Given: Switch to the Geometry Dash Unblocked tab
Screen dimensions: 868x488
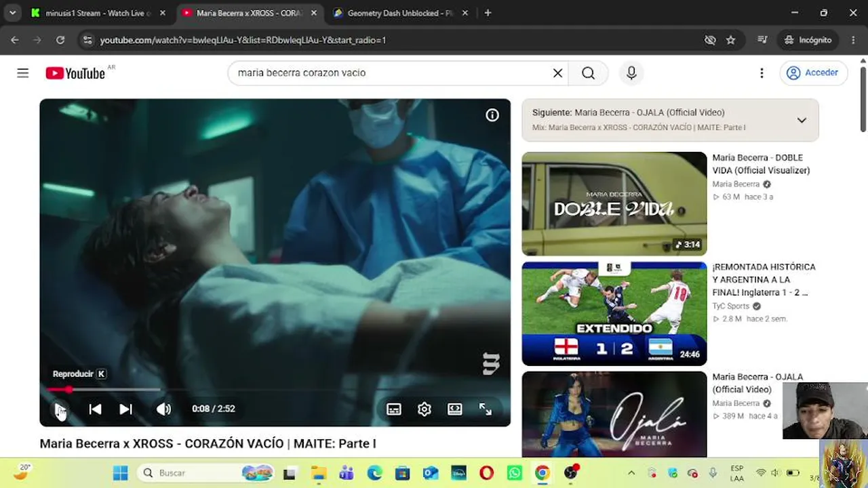Looking at the screenshot, I should (400, 13).
